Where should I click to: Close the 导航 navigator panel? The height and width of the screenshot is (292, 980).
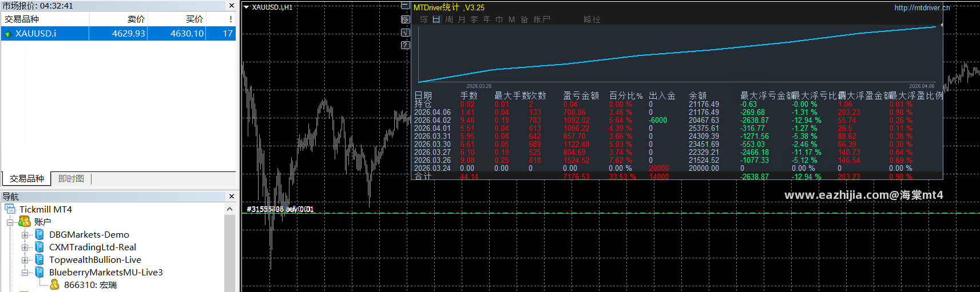click(x=231, y=197)
